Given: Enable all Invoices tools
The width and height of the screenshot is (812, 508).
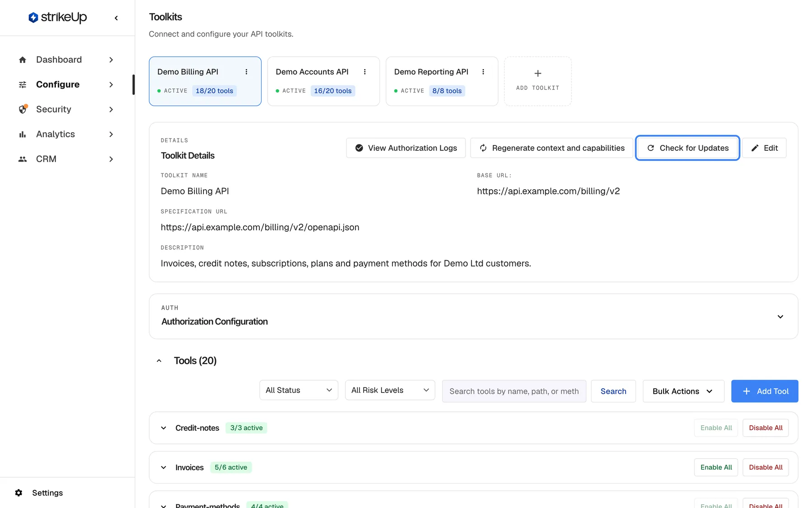Looking at the screenshot, I should tap(716, 467).
